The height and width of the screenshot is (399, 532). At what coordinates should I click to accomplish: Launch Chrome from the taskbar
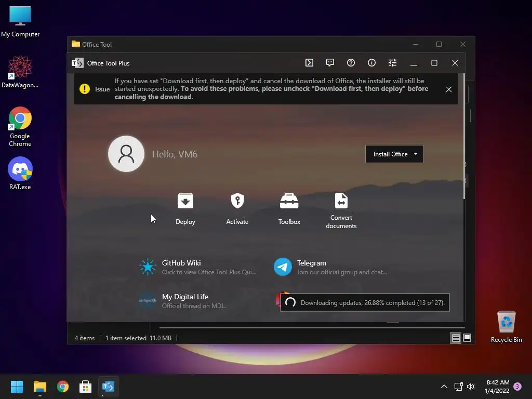[x=63, y=387]
